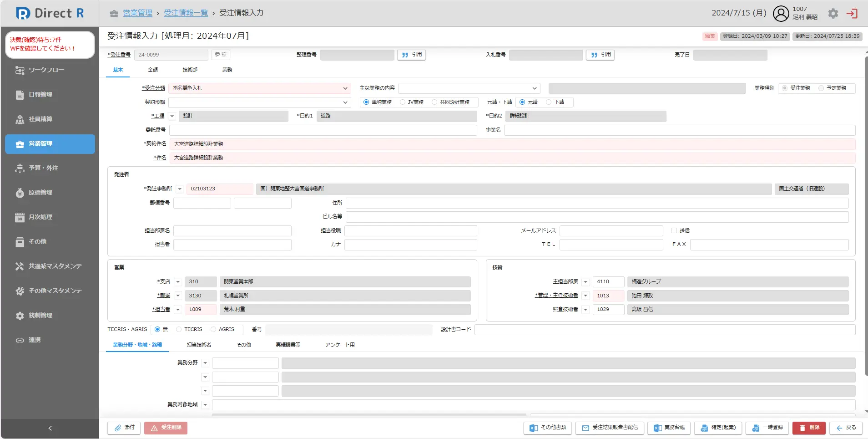The height and width of the screenshot is (439, 868).
Task: Click the 一時登録 button
Action: [x=767, y=428]
